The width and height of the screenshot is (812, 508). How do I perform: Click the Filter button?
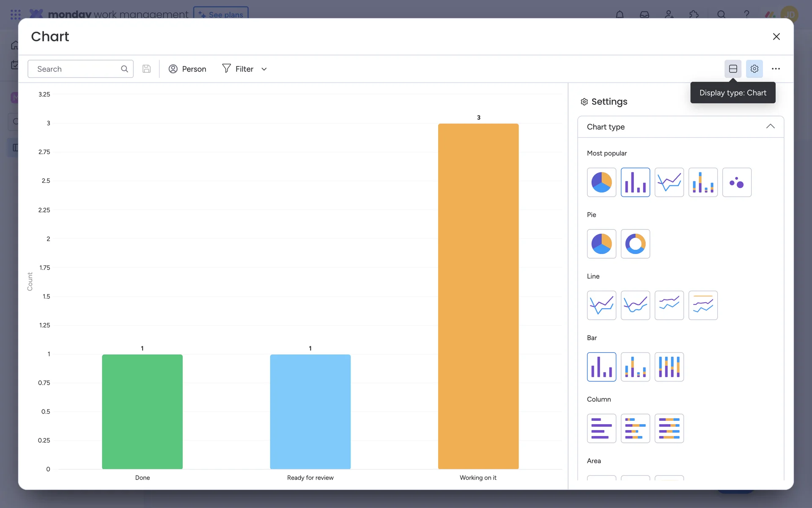[x=238, y=69]
